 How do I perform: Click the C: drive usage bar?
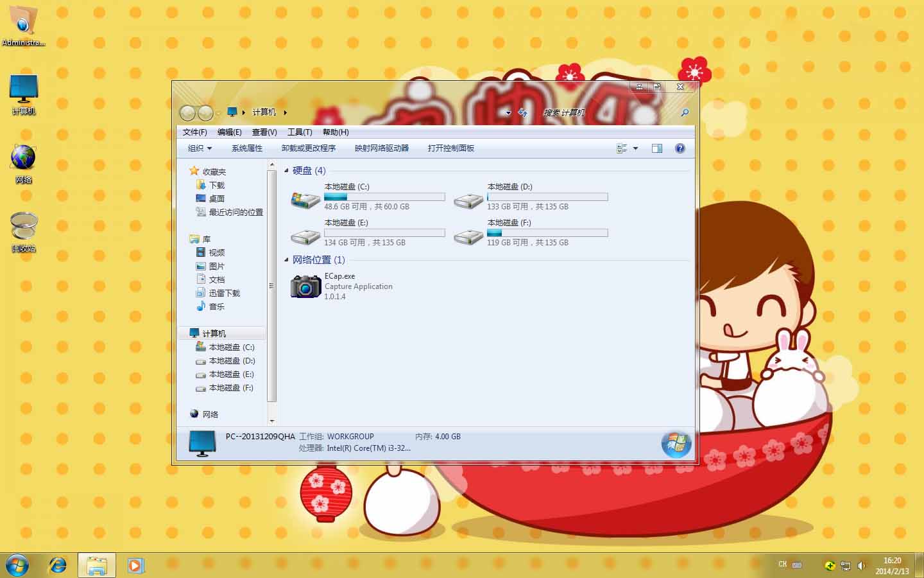pos(384,197)
